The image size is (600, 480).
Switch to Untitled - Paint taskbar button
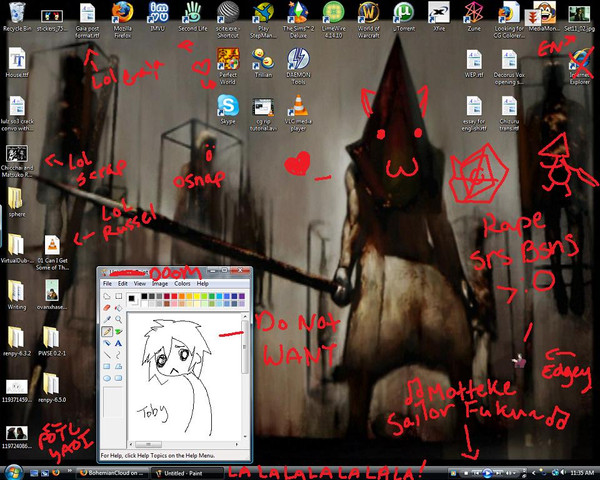188,473
